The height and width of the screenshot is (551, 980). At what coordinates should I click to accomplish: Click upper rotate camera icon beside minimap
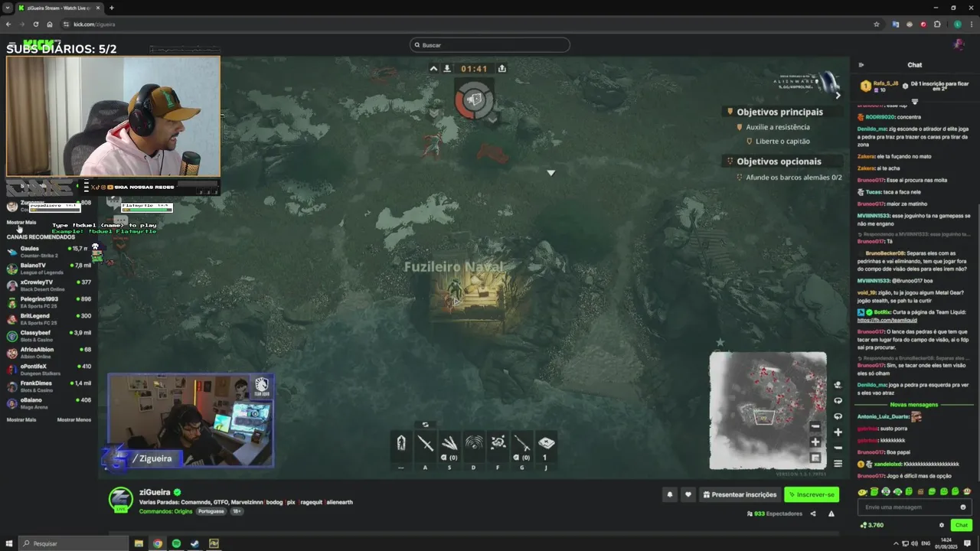coord(838,401)
